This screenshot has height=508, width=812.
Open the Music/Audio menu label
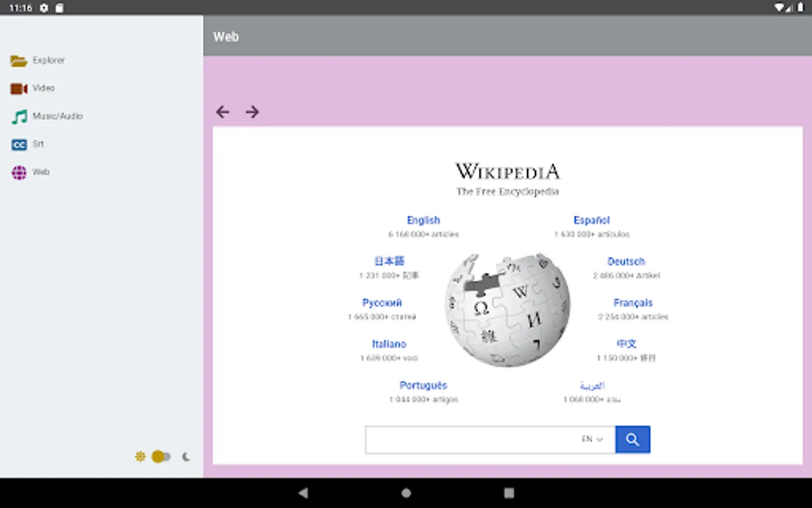pyautogui.click(x=58, y=116)
